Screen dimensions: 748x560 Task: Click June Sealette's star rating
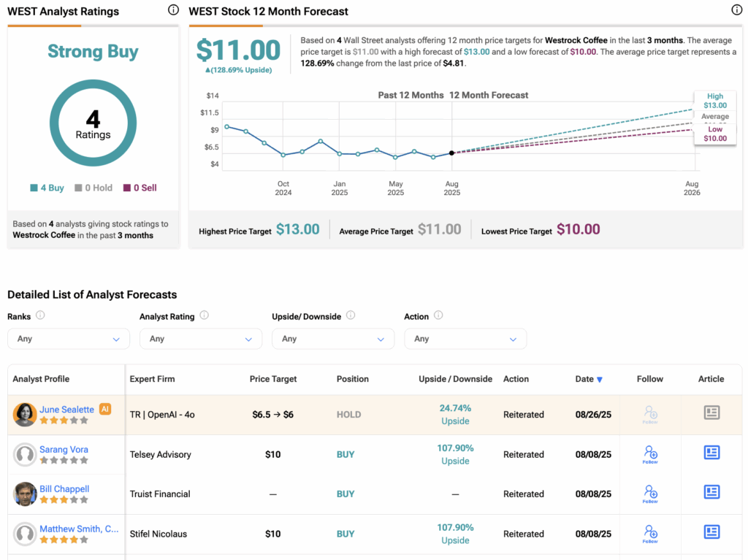click(64, 421)
